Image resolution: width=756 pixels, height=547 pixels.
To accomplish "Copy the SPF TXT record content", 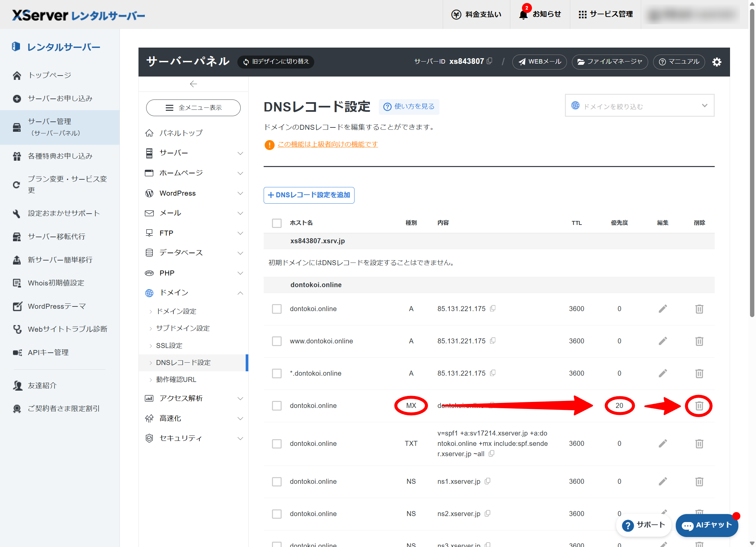I will [x=491, y=454].
